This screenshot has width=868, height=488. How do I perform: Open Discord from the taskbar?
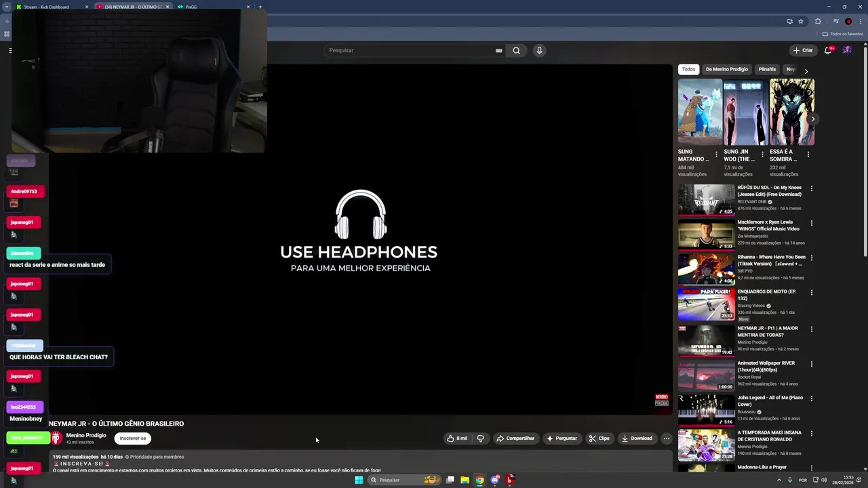[495, 480]
